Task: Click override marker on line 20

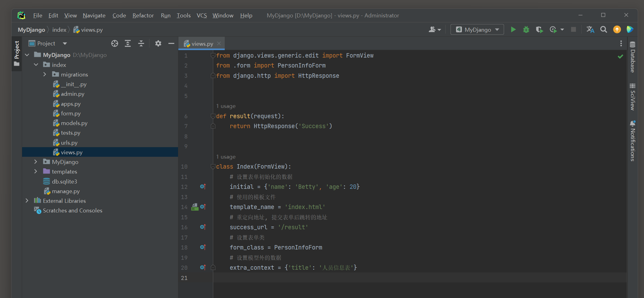Action: pyautogui.click(x=203, y=268)
